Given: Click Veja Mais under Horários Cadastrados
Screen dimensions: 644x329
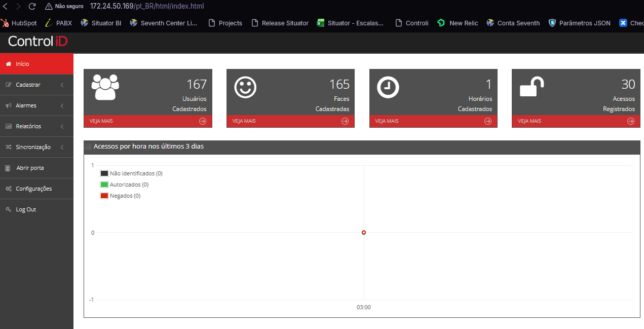Looking at the screenshot, I should click(387, 121).
